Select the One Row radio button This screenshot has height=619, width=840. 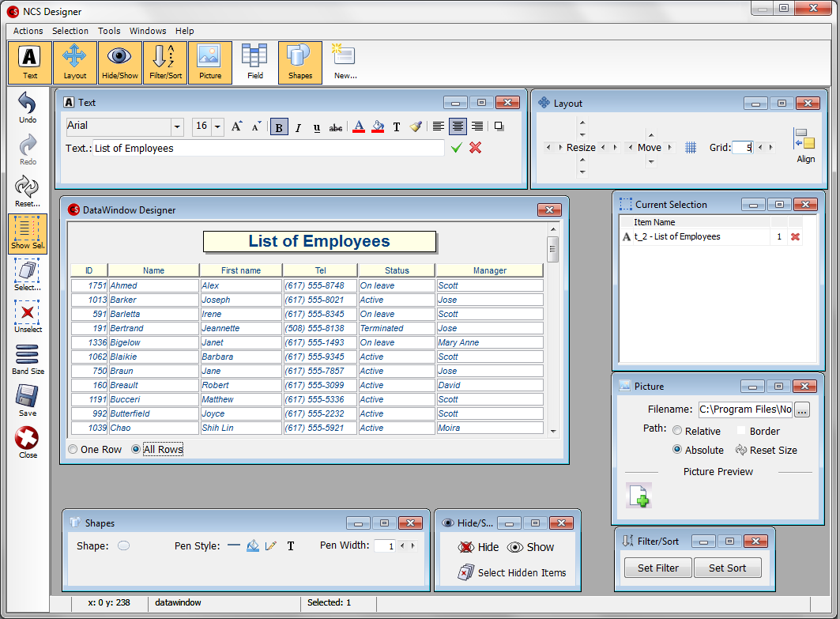73,450
